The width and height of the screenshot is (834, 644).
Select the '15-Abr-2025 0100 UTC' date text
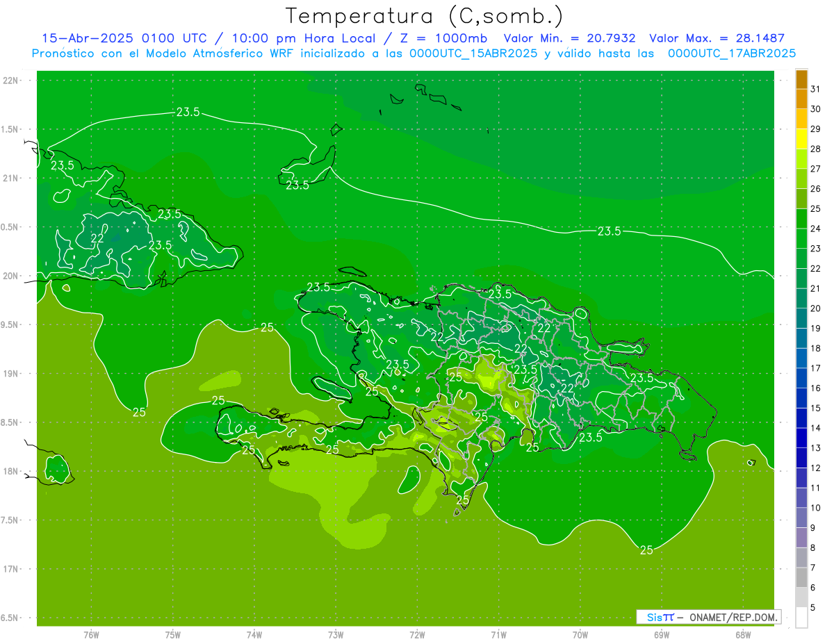pos(124,38)
